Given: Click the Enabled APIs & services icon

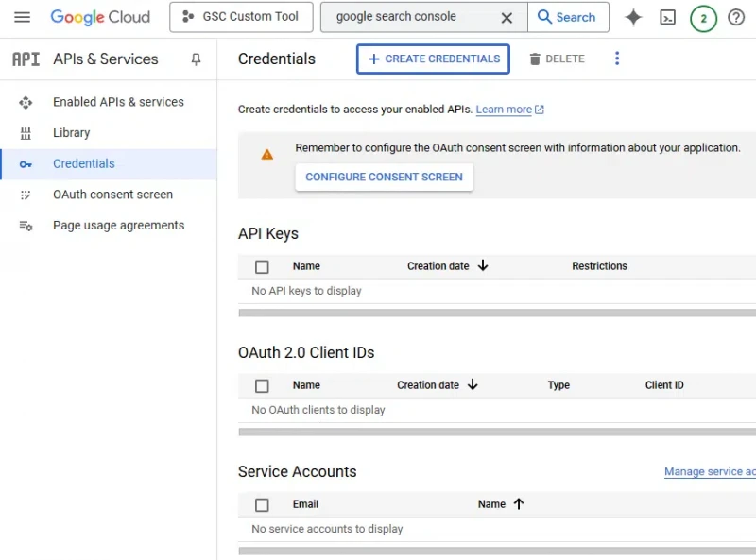Looking at the screenshot, I should [x=26, y=103].
